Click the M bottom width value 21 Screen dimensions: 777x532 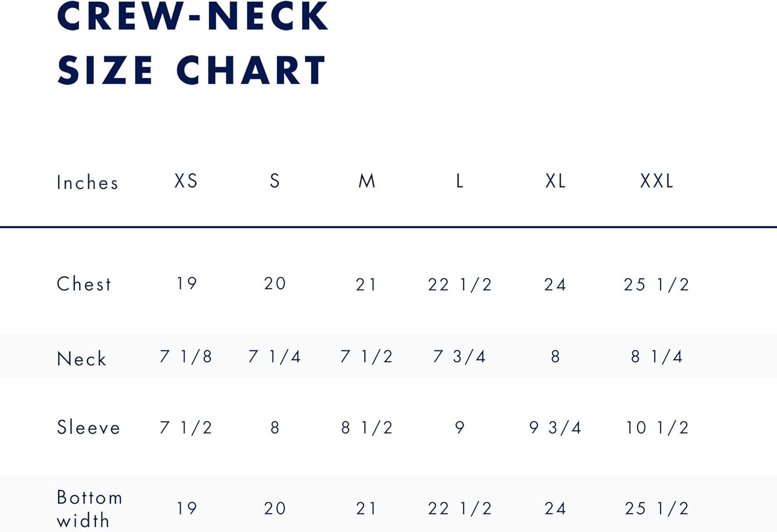366,509
